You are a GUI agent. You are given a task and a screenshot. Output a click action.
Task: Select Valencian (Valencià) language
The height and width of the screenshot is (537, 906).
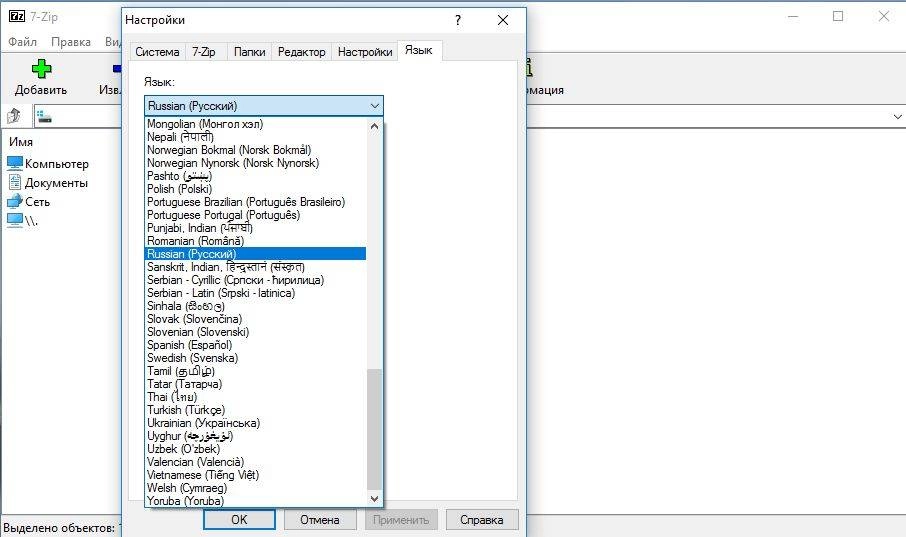point(255,462)
